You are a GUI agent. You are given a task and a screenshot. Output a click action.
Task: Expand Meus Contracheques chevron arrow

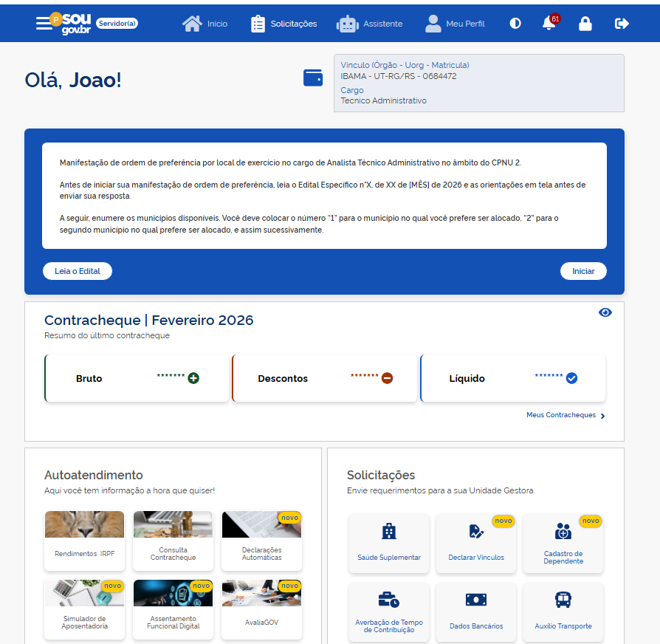pyautogui.click(x=602, y=416)
